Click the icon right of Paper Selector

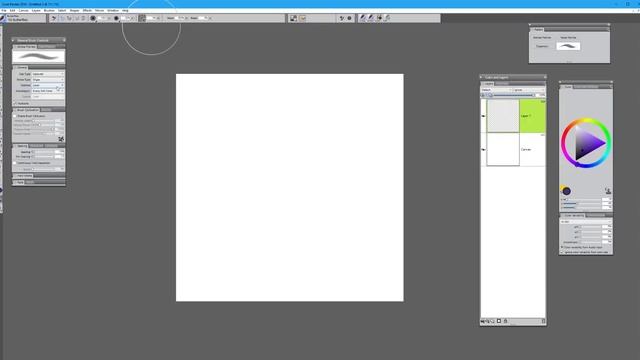302,18
